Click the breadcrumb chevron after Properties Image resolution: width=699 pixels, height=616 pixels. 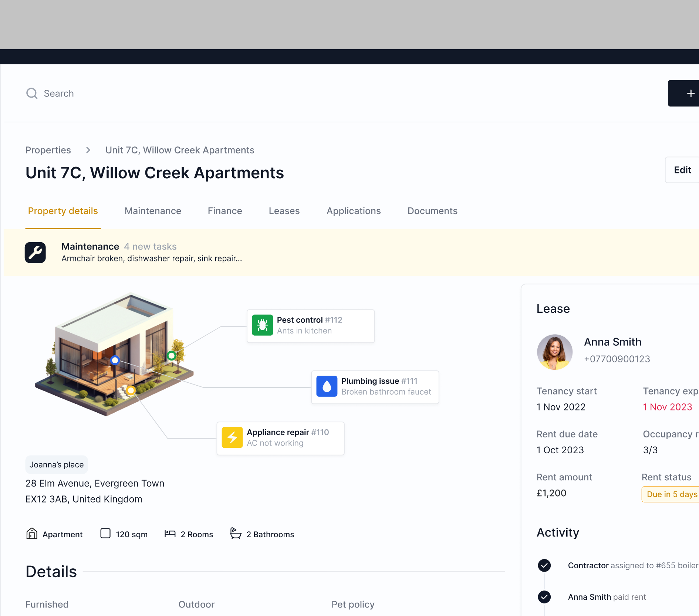click(x=88, y=150)
